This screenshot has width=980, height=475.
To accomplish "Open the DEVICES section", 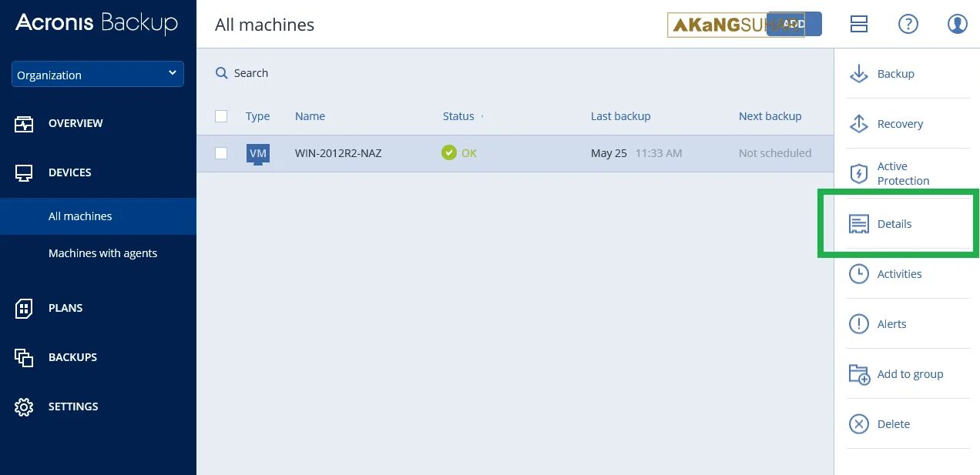I will point(70,172).
